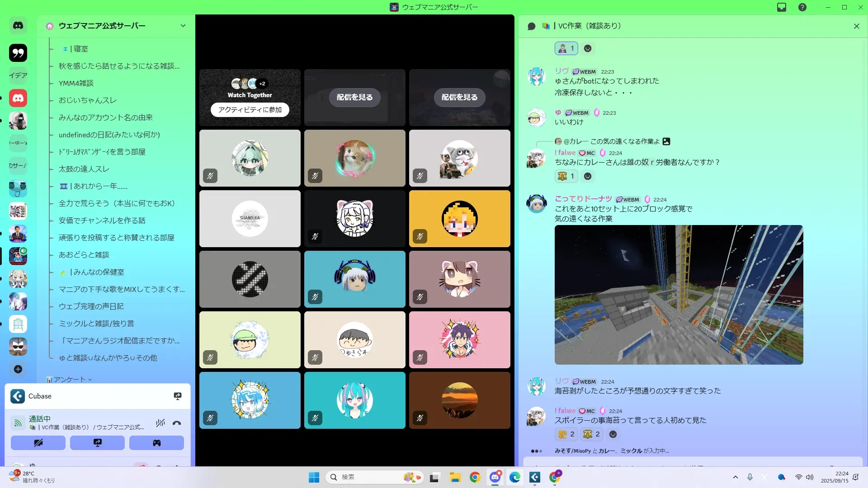Turn on camera in voice panel
The image size is (868, 488).
point(38,443)
